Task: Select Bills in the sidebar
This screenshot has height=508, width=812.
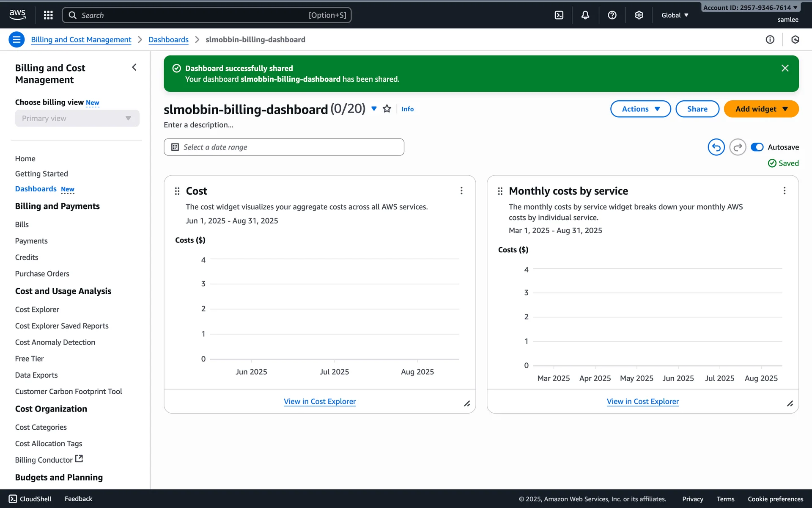Action: [22, 224]
